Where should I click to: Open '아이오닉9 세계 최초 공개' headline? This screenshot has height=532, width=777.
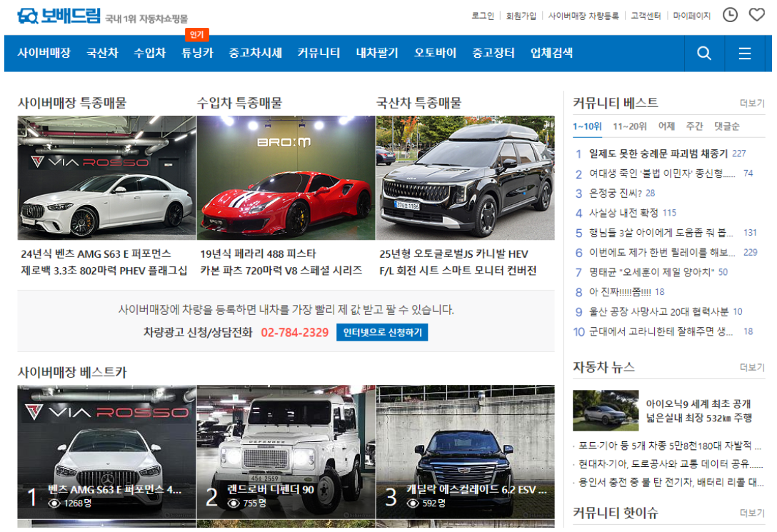click(698, 403)
